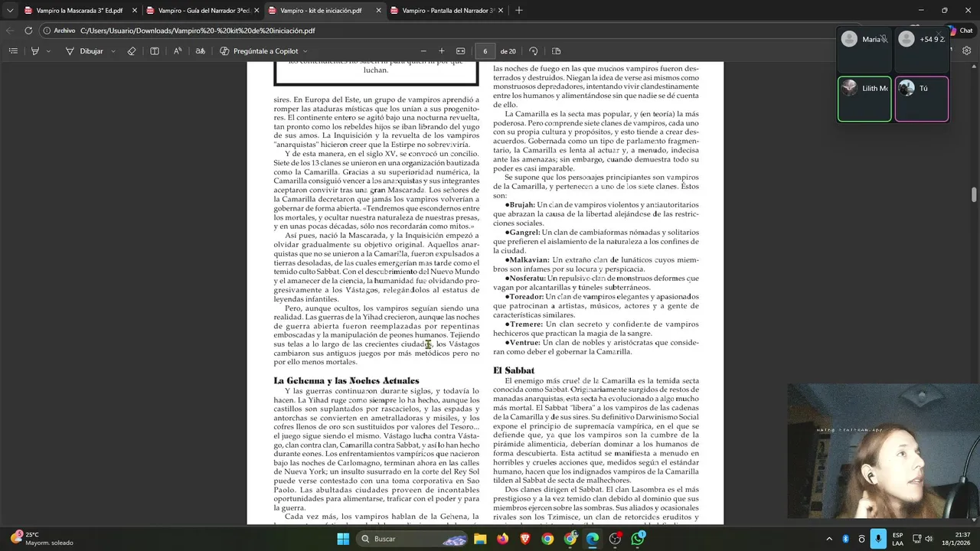Close the kit de iniciación tab
Viewport: 980px width, 551px height.
coord(379,11)
